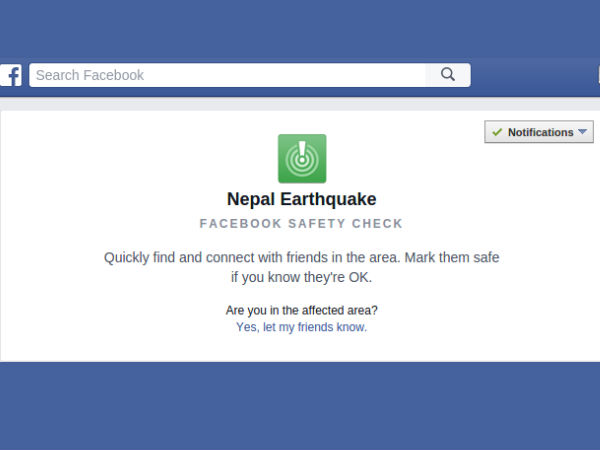The height and width of the screenshot is (450, 600).
Task: Open the Notifications button
Action: (539, 132)
